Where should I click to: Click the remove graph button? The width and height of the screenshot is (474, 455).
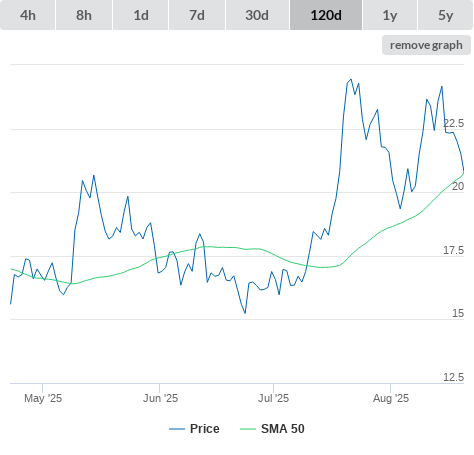(x=426, y=45)
